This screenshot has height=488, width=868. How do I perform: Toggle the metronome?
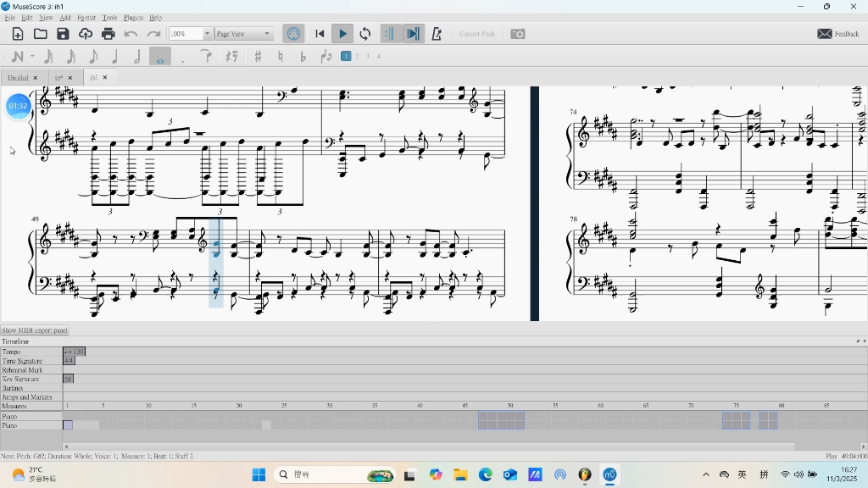click(x=437, y=34)
